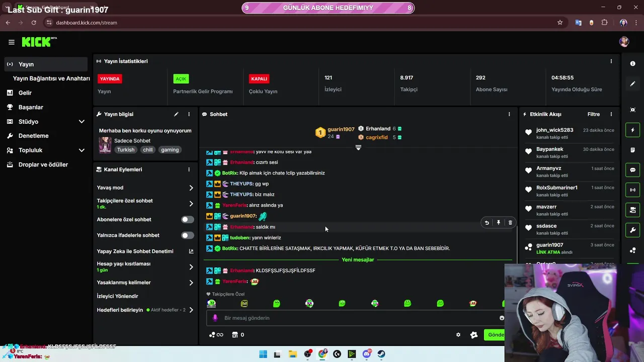Screen dimensions: 644x362
Task: Open the Sohbet panel three-dot menu
Action: coord(509,114)
